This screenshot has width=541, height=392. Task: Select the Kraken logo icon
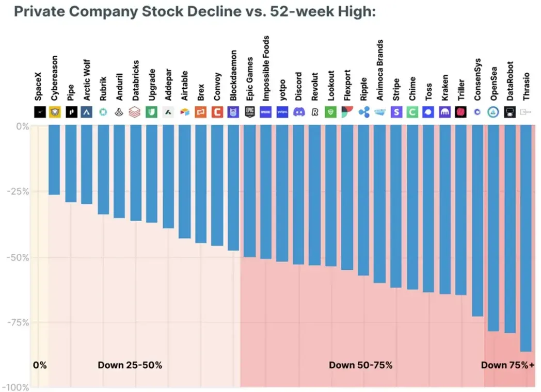tap(445, 111)
